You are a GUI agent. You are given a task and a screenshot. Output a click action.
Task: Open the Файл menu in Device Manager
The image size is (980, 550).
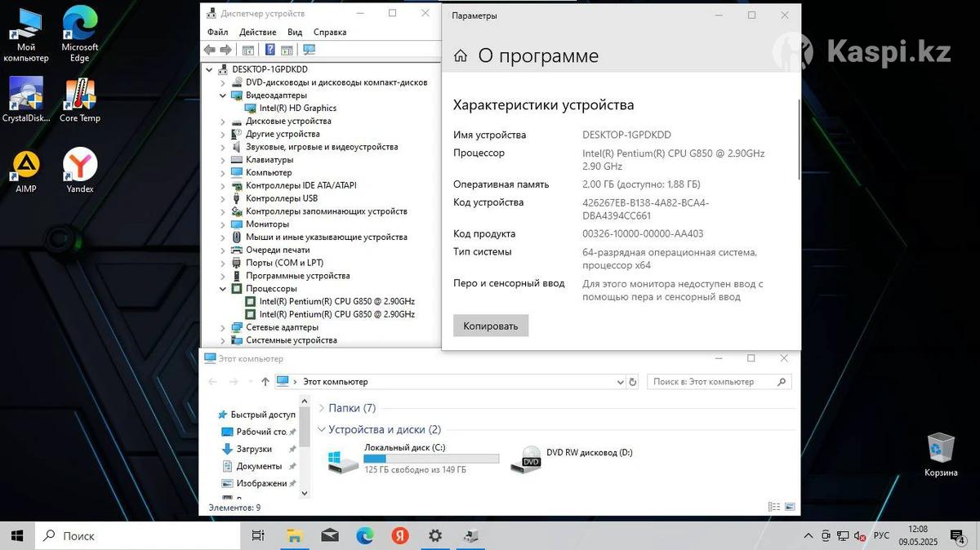pos(217,32)
